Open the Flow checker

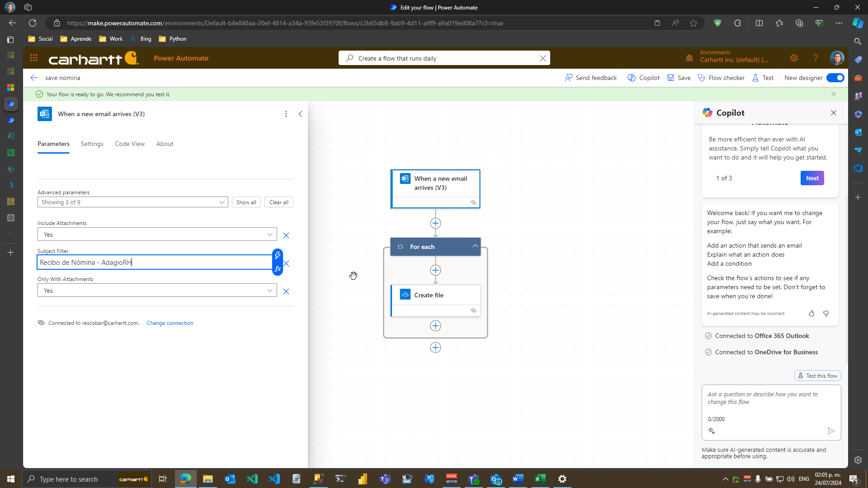click(x=721, y=78)
